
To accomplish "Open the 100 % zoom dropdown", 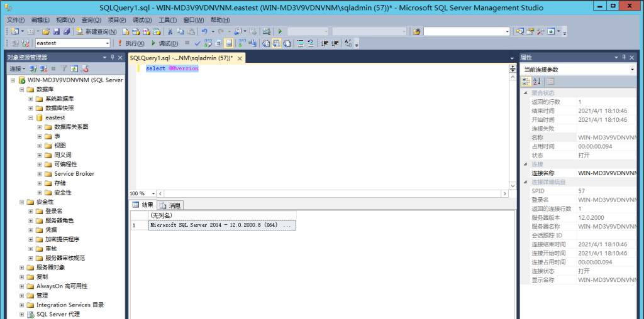I will [153, 193].
